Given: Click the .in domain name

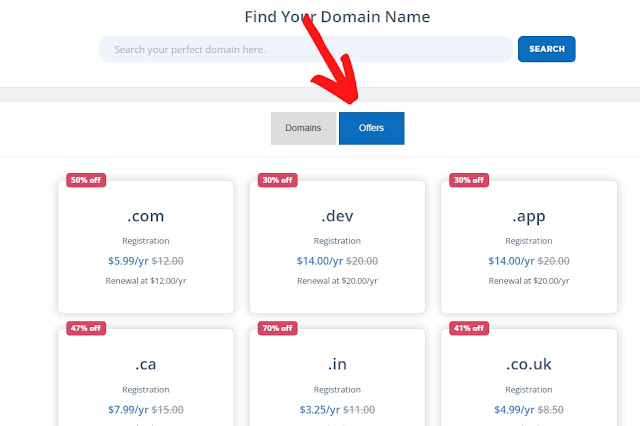Looking at the screenshot, I should point(337,364).
